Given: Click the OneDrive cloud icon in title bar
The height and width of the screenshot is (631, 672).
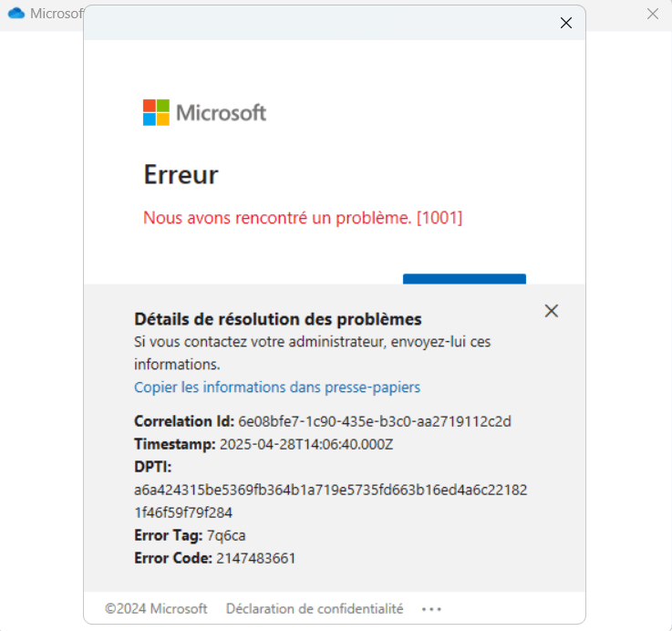Looking at the screenshot, I should pyautogui.click(x=16, y=14).
